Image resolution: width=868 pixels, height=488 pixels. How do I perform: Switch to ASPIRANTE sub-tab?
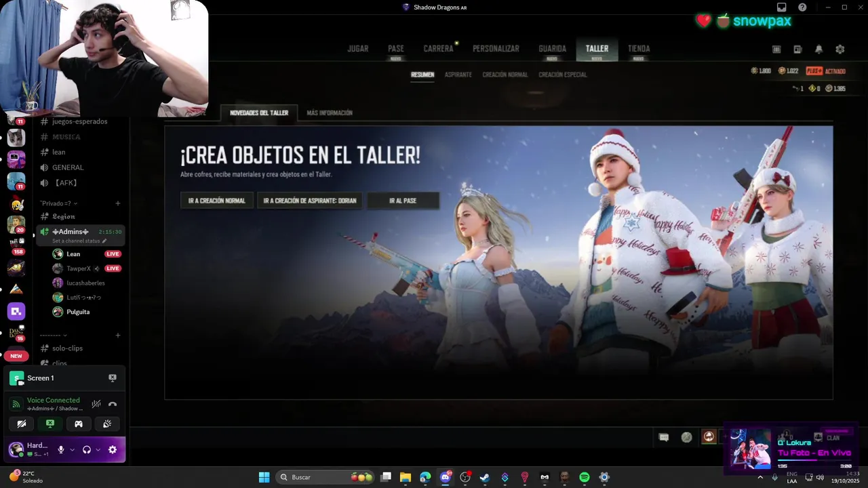click(x=458, y=75)
